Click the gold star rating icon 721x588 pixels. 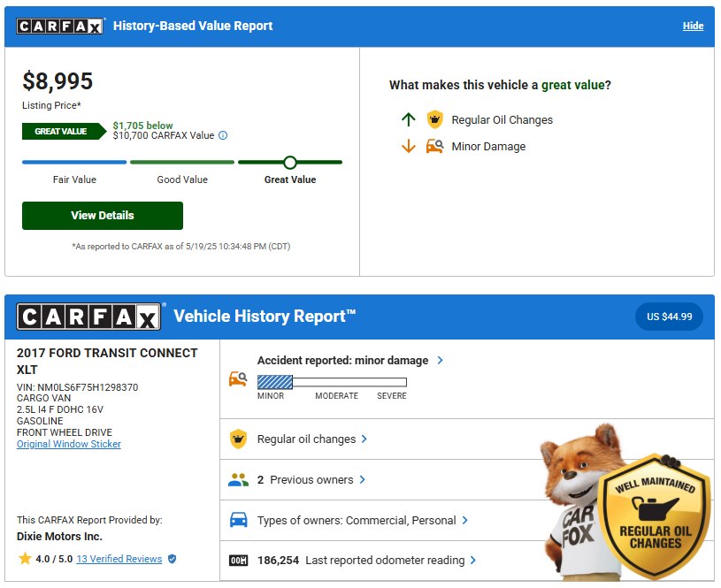(x=25, y=559)
